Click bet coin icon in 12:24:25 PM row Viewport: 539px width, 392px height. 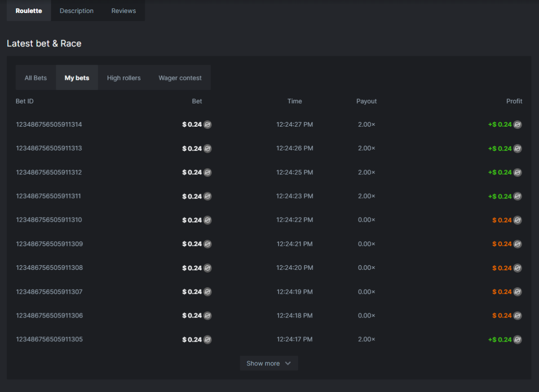click(208, 172)
